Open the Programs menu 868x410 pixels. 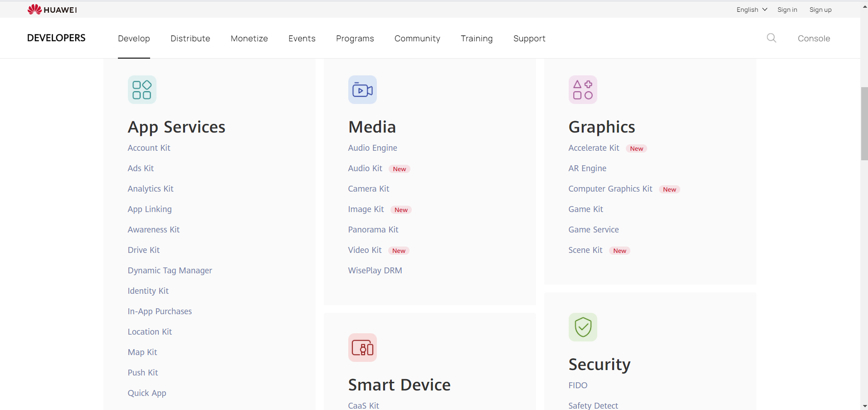[355, 39]
